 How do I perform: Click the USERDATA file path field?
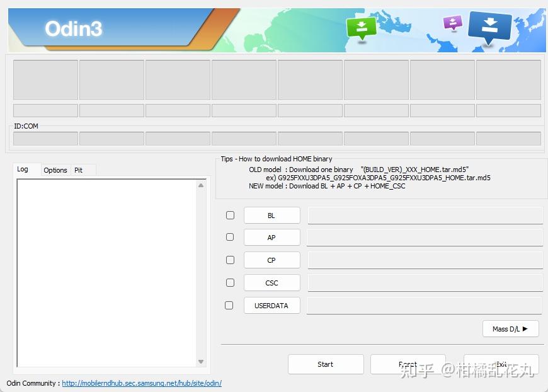click(x=425, y=306)
